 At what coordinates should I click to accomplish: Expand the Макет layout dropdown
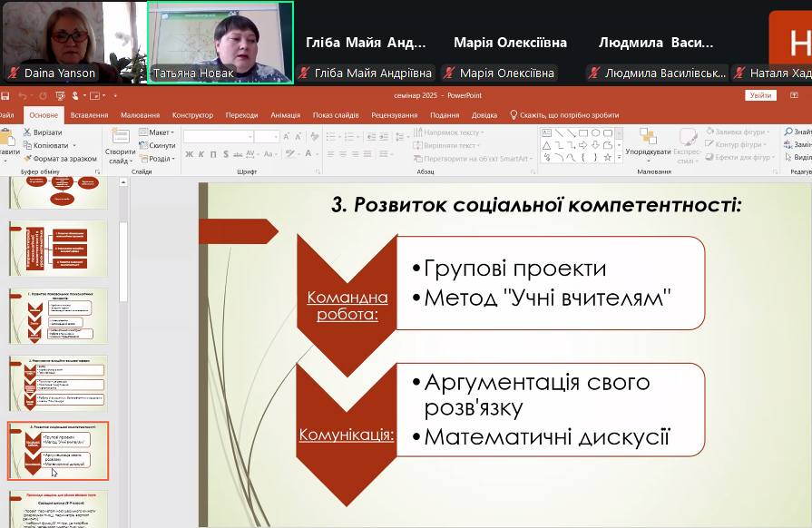coord(160,132)
